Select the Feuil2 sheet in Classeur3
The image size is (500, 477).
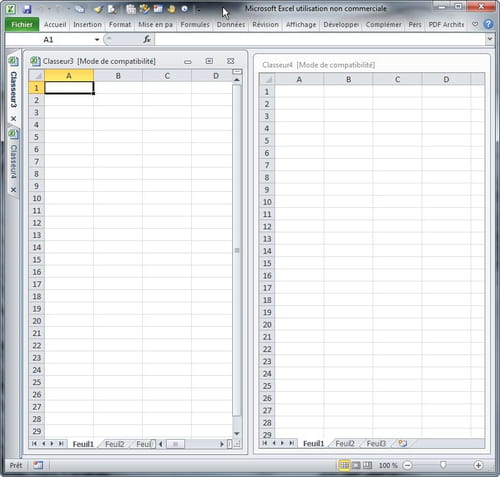point(114,444)
